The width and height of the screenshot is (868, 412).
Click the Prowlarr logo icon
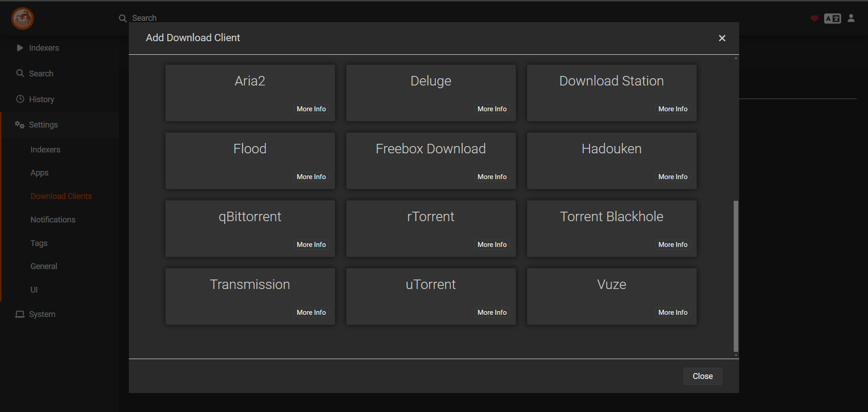tap(22, 19)
